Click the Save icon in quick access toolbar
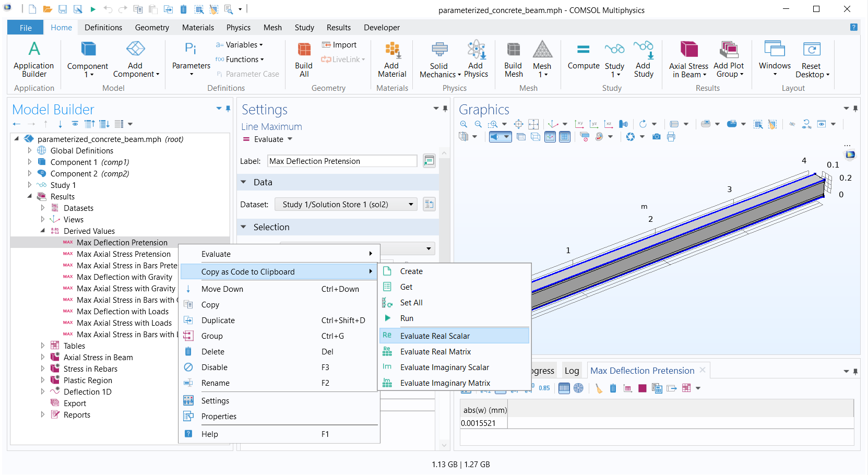 (63, 9)
